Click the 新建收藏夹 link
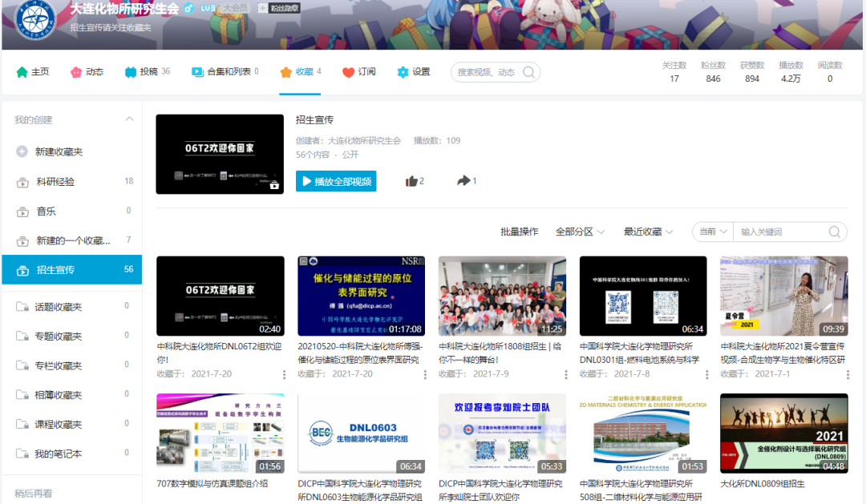This screenshot has width=866, height=504. click(59, 151)
